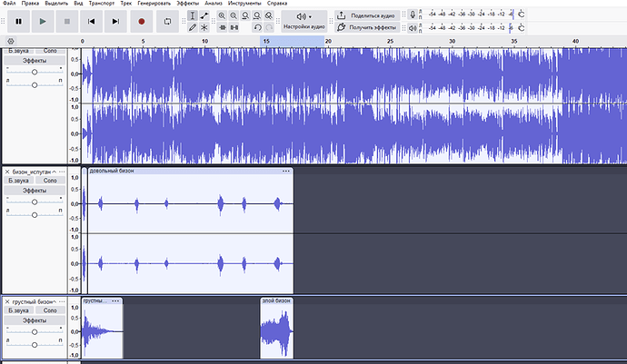
Task: Solo the бизон_испуган track
Action: 50,181
